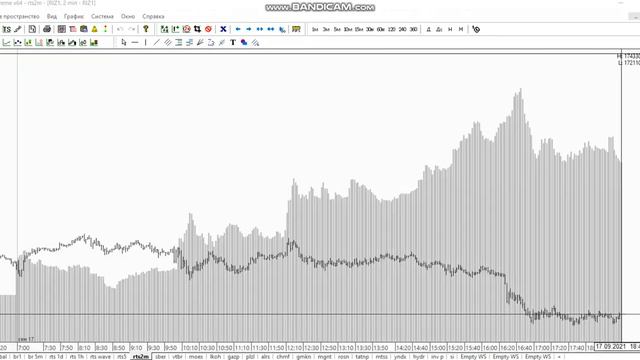This screenshot has width=640, height=360.
Task: Click the crop tool icon
Action: pyautogui.click(x=197, y=29)
